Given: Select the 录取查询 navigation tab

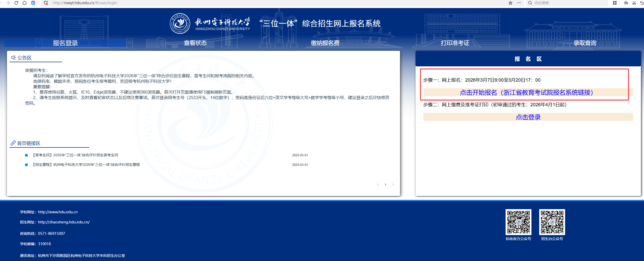Looking at the screenshot, I should [585, 43].
